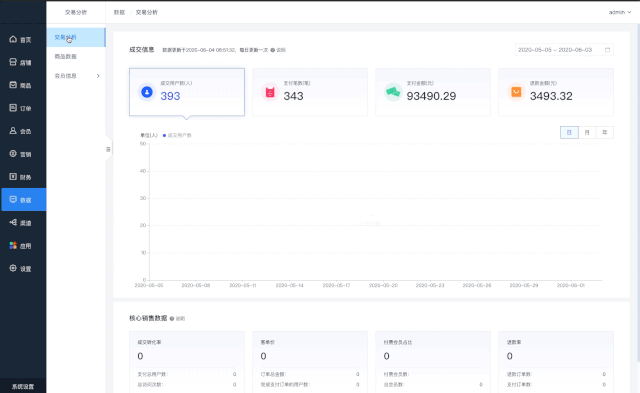Collapse secondary sidebar with handle
Viewport: 640px width, 393px height.
point(108,149)
